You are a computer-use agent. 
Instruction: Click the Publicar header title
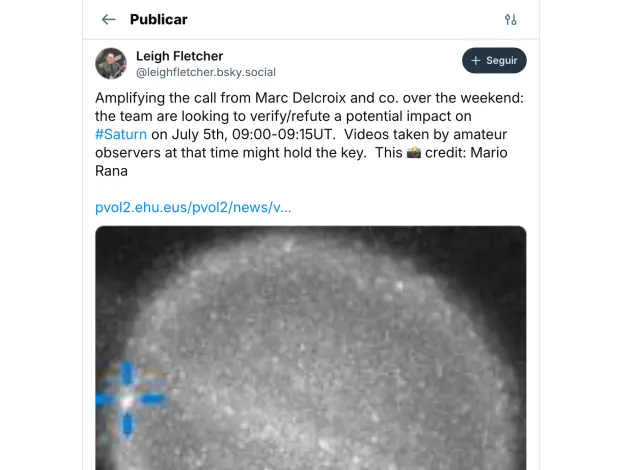(159, 19)
